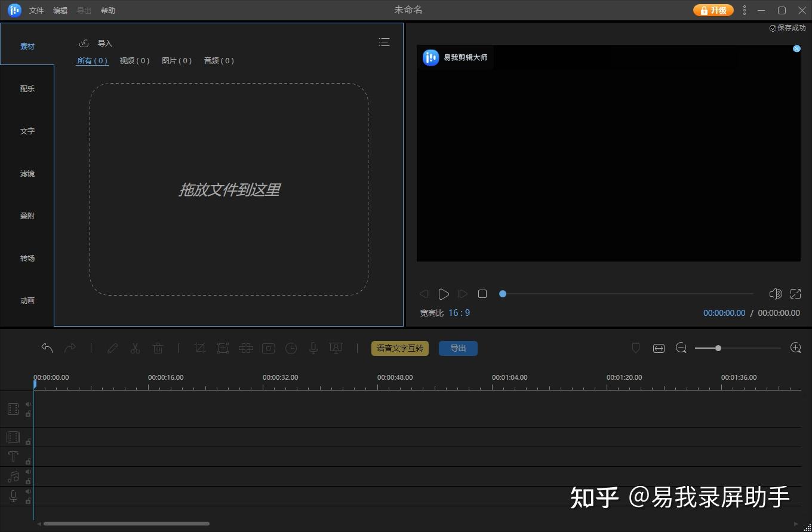
Task: Close the watermark on the preview
Action: [x=796, y=49]
